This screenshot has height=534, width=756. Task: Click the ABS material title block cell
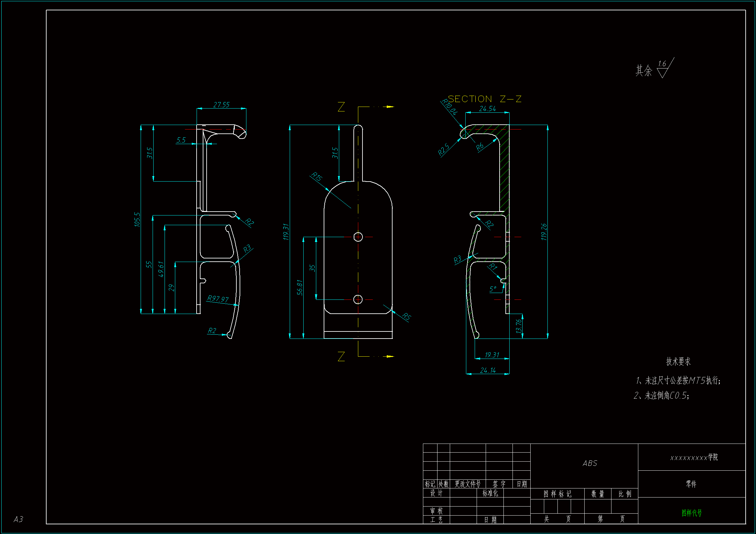tap(590, 464)
